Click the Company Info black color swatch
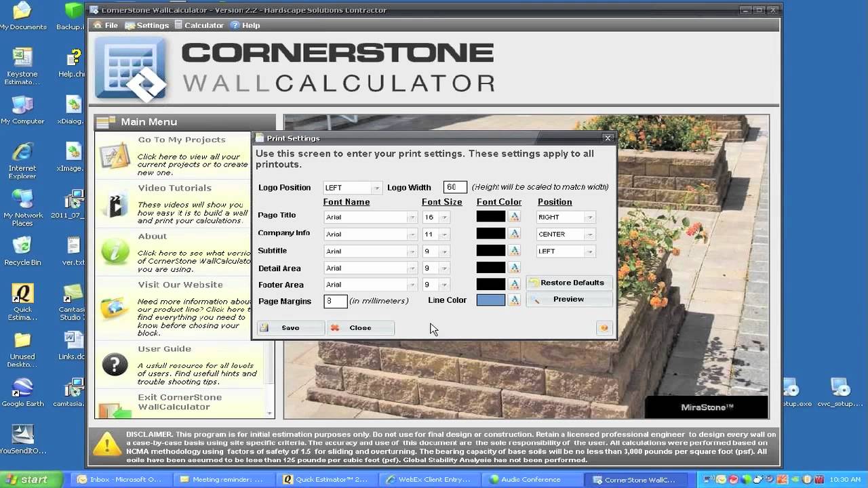Screen dimensions: 868x488 [491, 234]
